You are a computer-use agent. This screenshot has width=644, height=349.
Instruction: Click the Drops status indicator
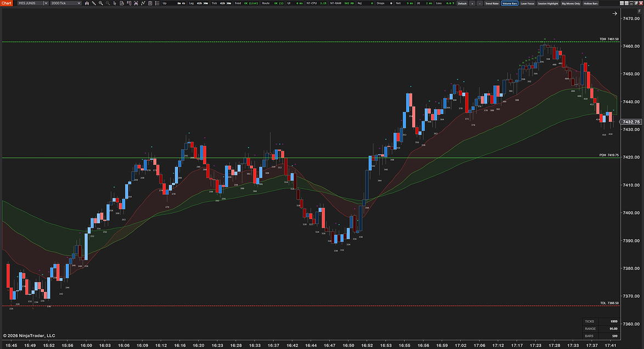[385, 3]
